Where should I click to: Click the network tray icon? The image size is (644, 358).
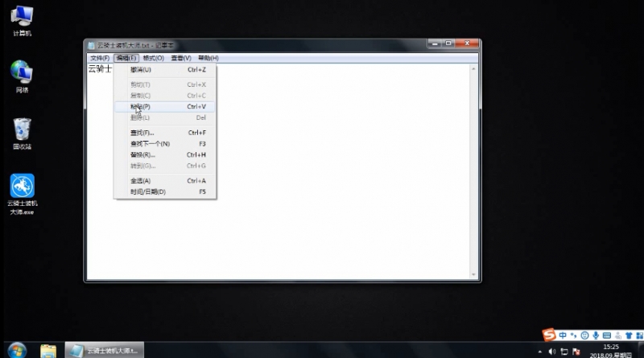click(564, 352)
